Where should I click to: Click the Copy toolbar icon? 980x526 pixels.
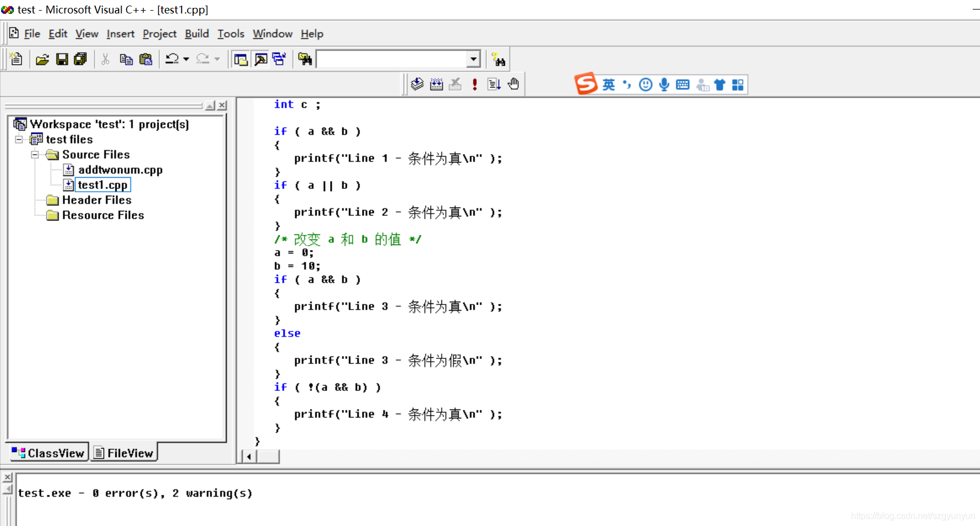(x=126, y=59)
